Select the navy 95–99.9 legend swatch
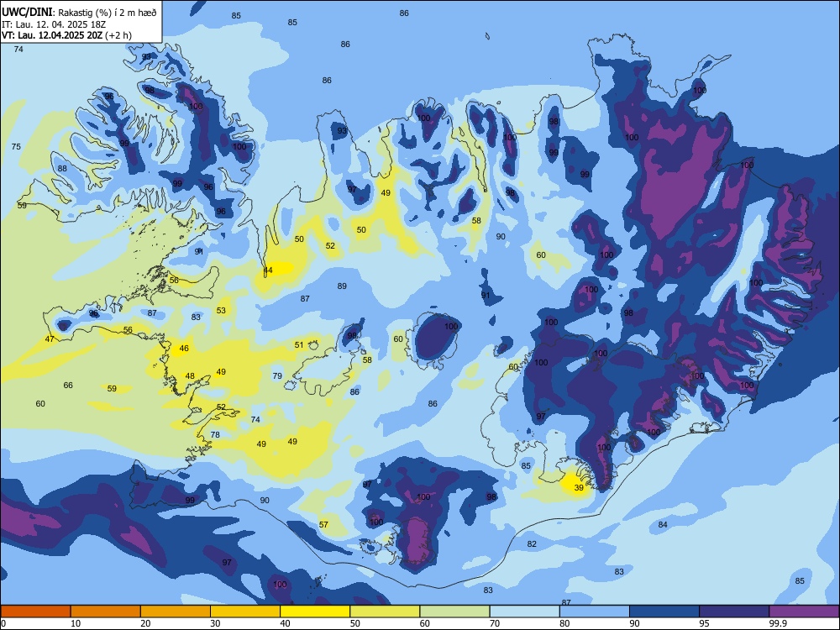Viewport: 840px width, 630px height. click(x=734, y=612)
